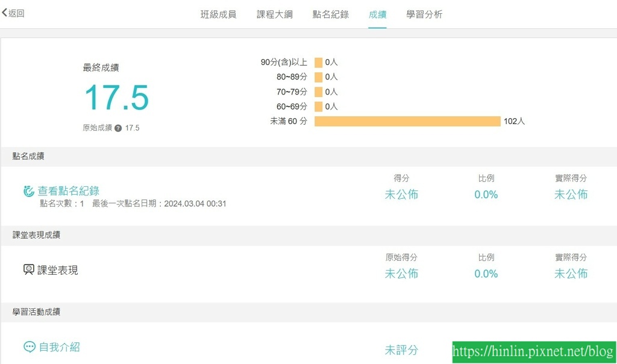Click the 17.5 final grade number
The height and width of the screenshot is (364, 617).
click(x=117, y=98)
